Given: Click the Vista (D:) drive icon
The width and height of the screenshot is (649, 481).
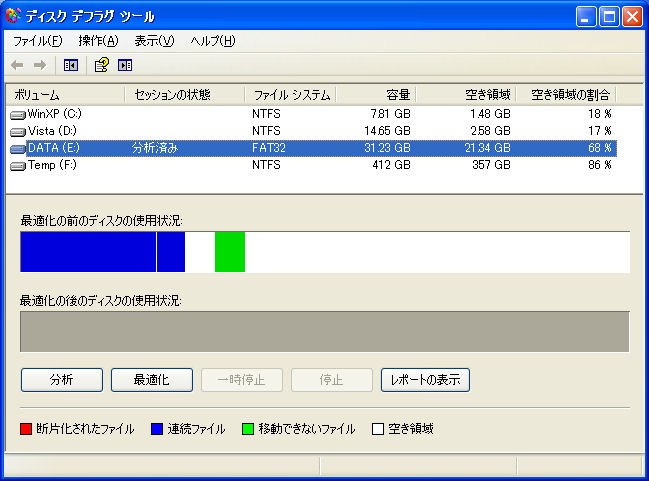Looking at the screenshot, I should (x=18, y=132).
